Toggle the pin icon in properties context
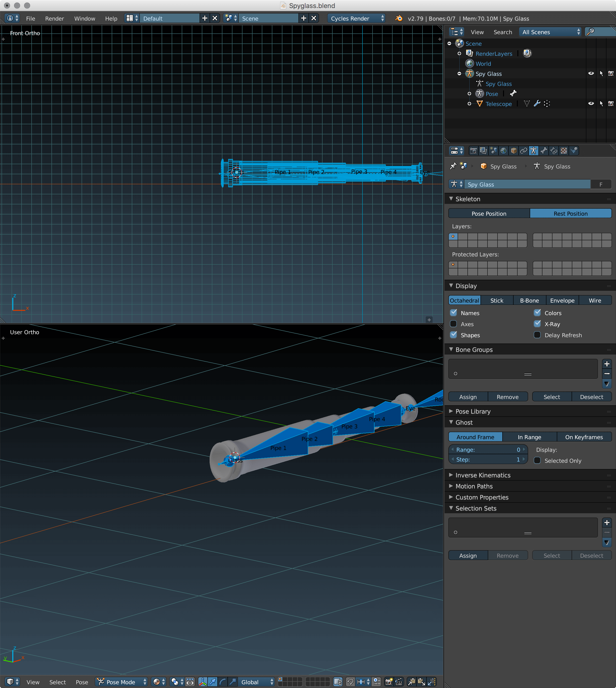The height and width of the screenshot is (688, 616). 453,166
